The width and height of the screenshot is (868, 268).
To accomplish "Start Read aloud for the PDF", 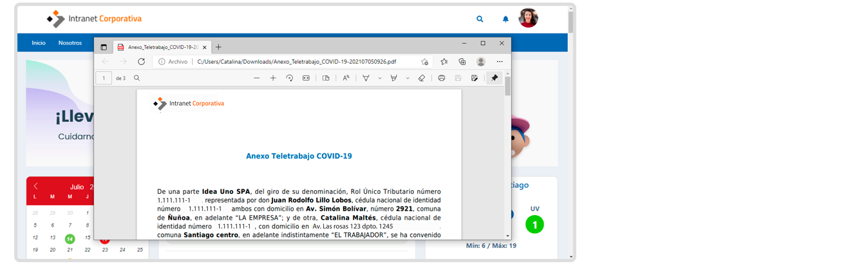I will coord(346,78).
